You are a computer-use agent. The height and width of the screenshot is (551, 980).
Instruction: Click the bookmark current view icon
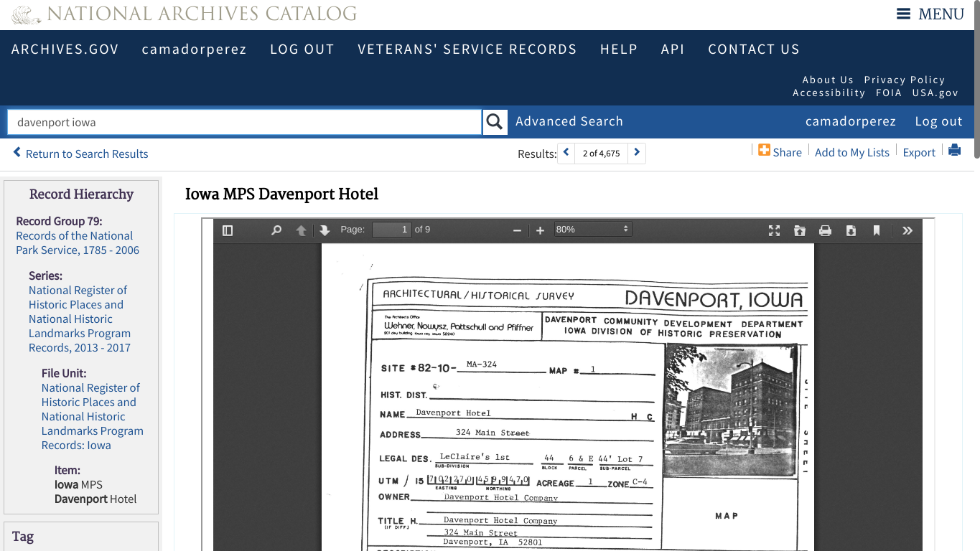click(x=877, y=230)
